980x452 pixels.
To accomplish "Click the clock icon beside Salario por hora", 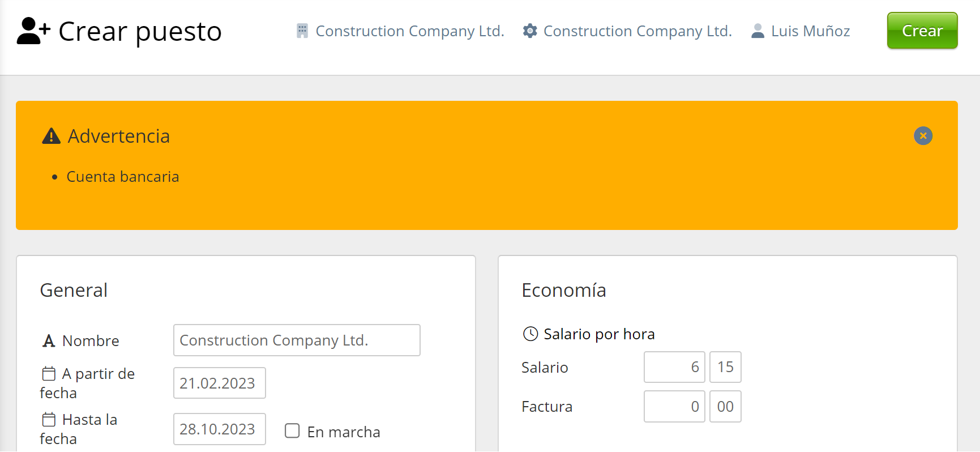I will [530, 334].
